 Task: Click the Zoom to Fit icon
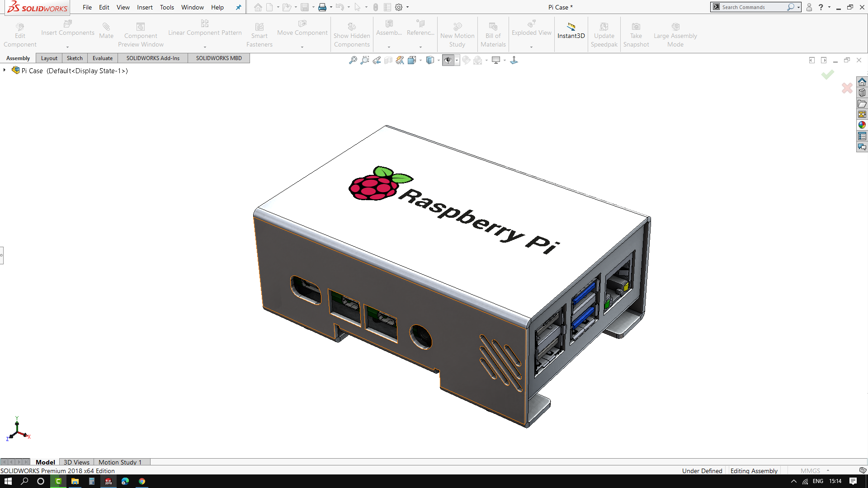[353, 60]
